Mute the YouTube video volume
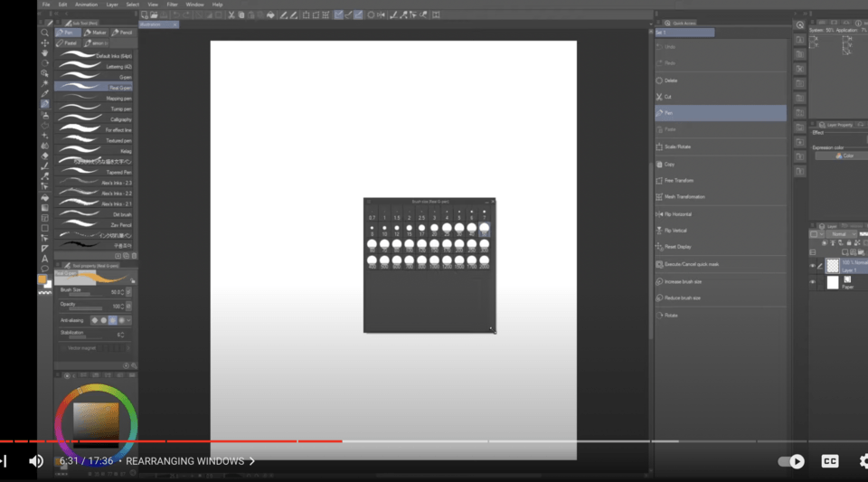This screenshot has width=868, height=482. pyautogui.click(x=36, y=461)
